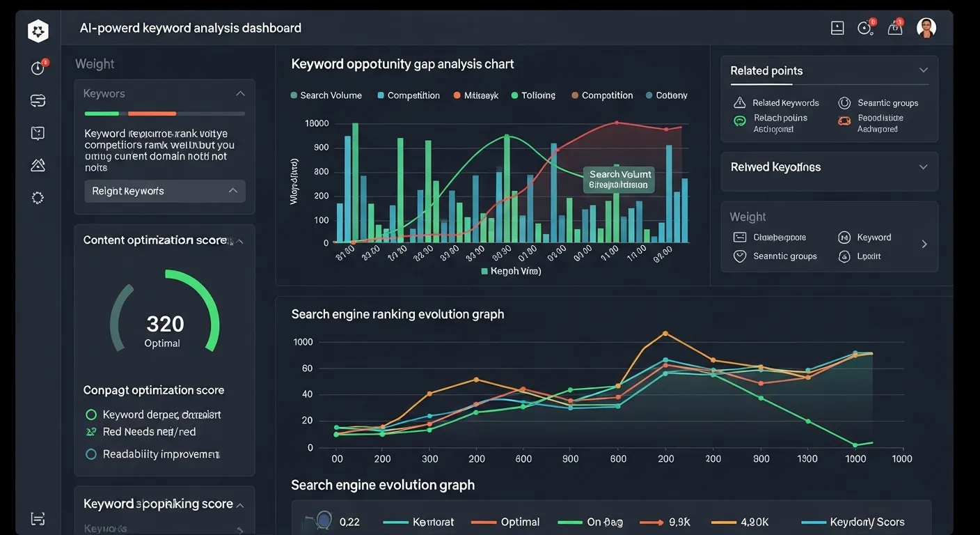
Task: Click the Keywors progress bar
Action: (x=164, y=114)
